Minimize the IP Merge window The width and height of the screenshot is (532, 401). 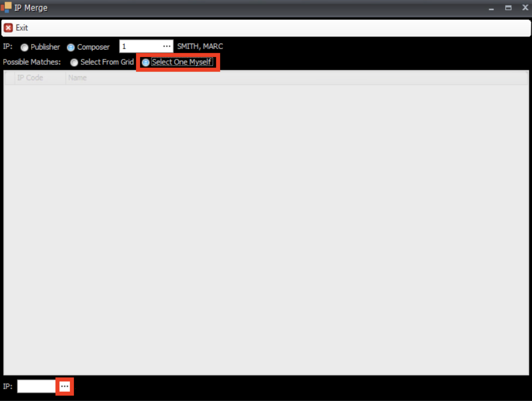click(x=491, y=8)
